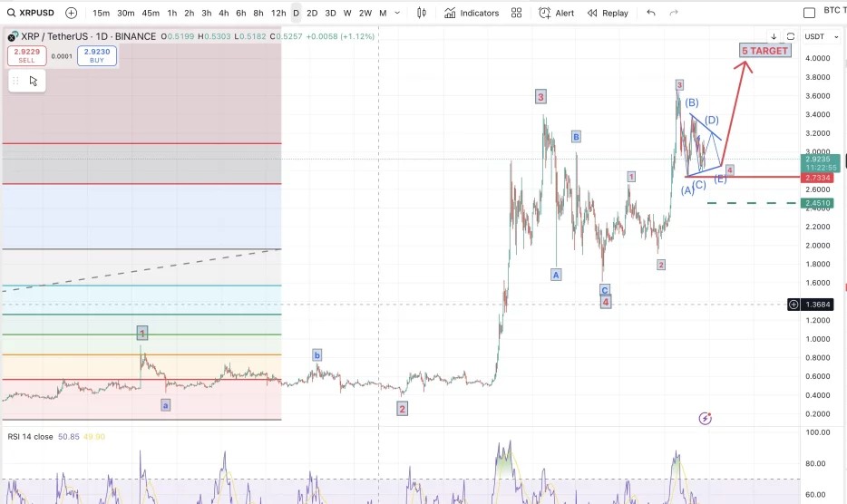This screenshot has width=847, height=504.
Task: Select the 3D timeframe
Action: [x=331, y=13]
